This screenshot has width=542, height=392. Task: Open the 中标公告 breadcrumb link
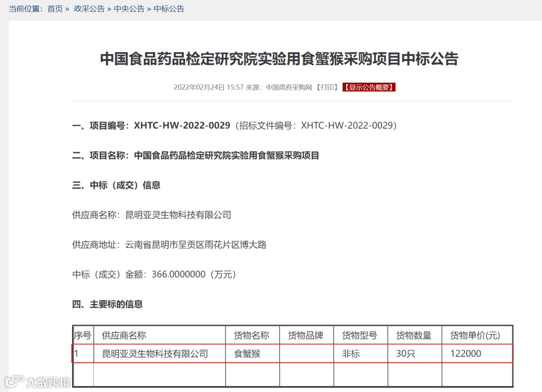tap(169, 9)
